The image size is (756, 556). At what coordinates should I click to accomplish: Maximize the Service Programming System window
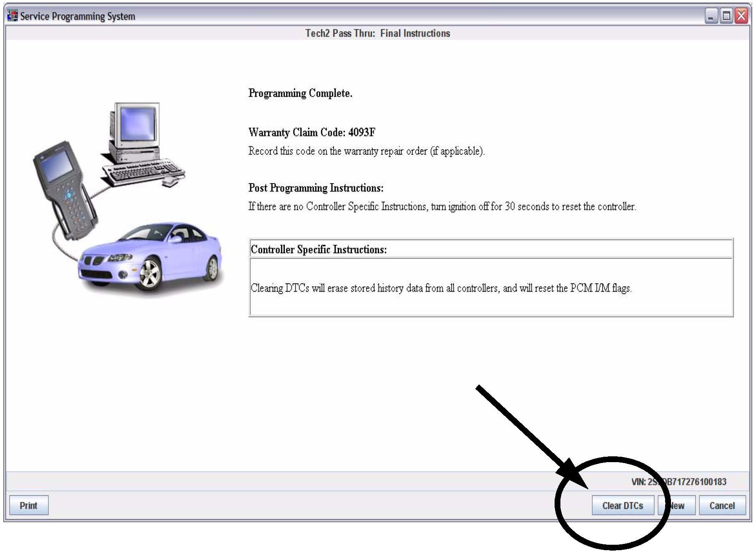(726, 16)
